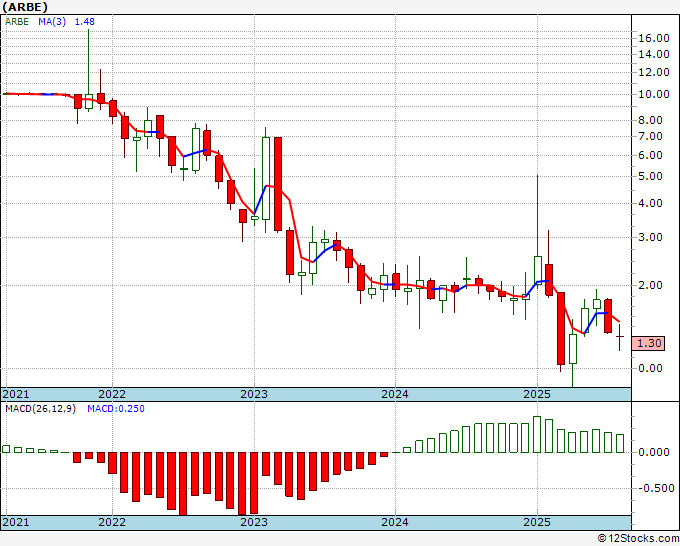The image size is (680, 546).
Task: Click 2024 on the MACD panel timeline
Action: pyautogui.click(x=395, y=522)
